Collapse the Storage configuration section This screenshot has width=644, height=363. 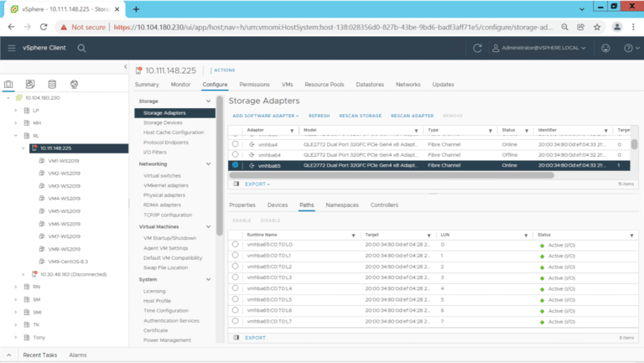click(x=208, y=101)
